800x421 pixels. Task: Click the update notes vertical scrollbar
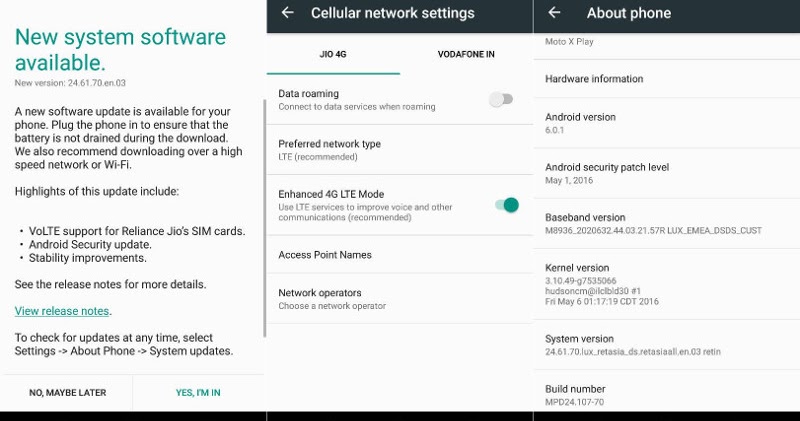[264, 218]
